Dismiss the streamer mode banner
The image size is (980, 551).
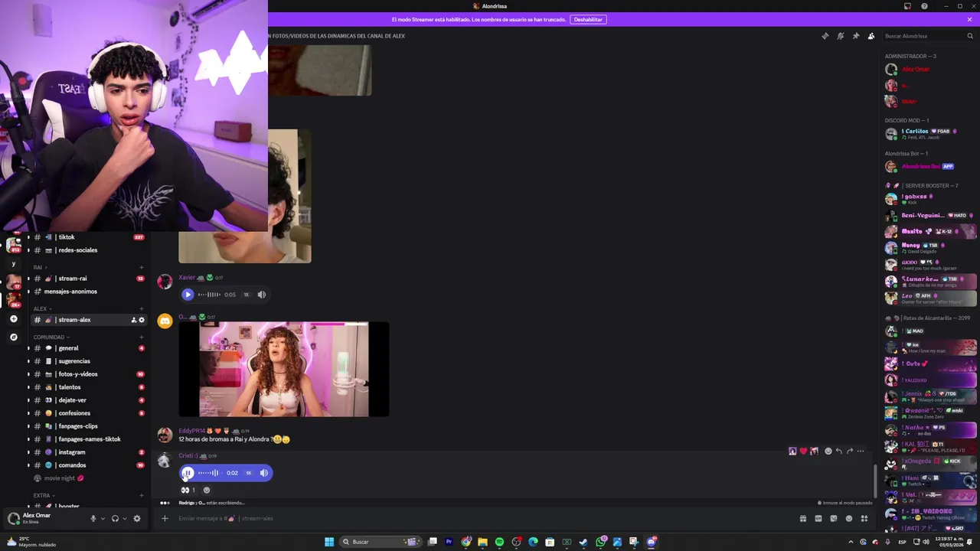click(x=969, y=19)
